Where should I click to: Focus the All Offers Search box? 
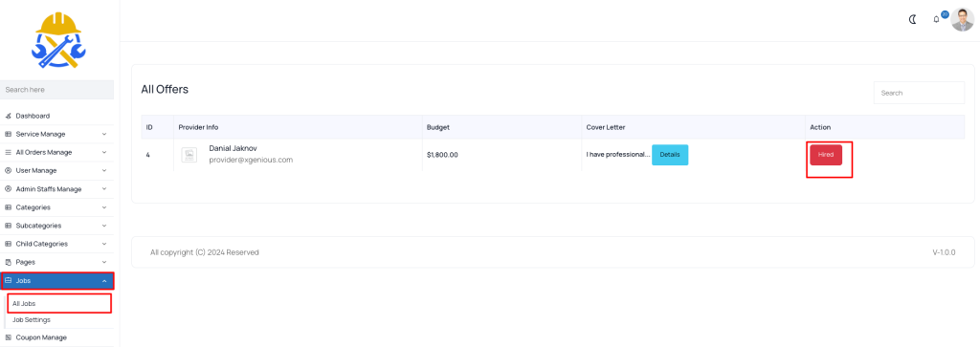(919, 93)
